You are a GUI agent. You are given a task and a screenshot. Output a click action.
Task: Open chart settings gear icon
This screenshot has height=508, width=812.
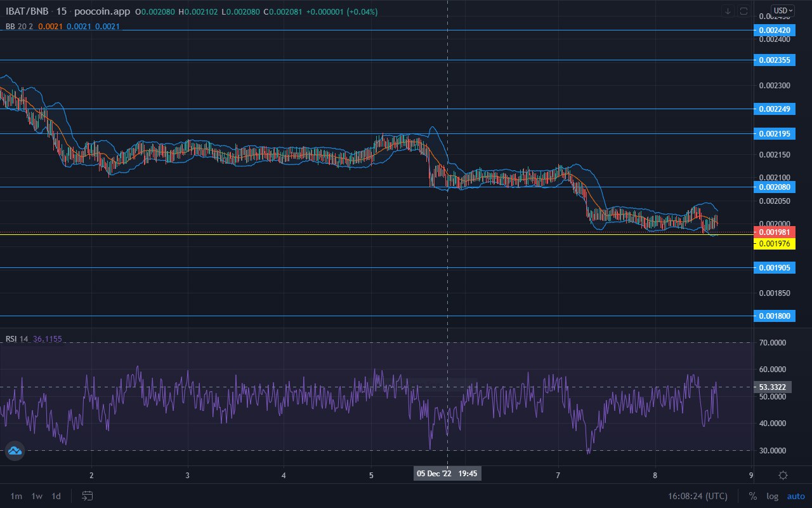783,476
